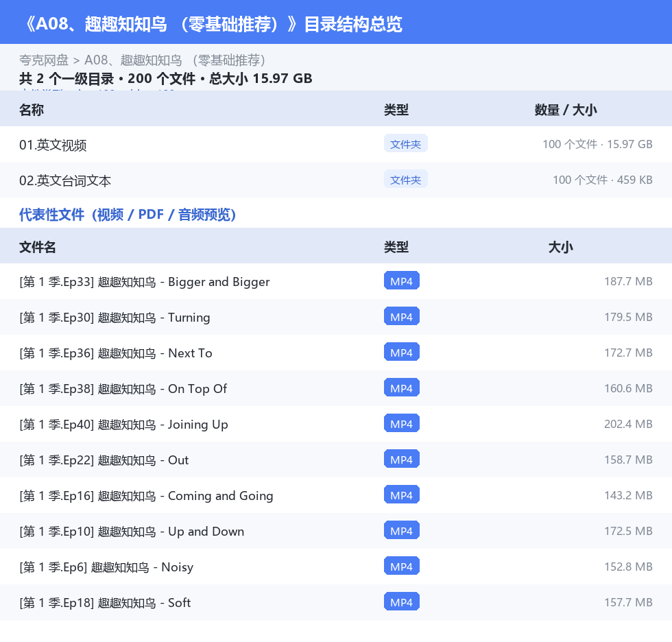The height and width of the screenshot is (642, 672).
Task: Click the 100 个文件 · 15.97 GB cell
Action: (597, 144)
